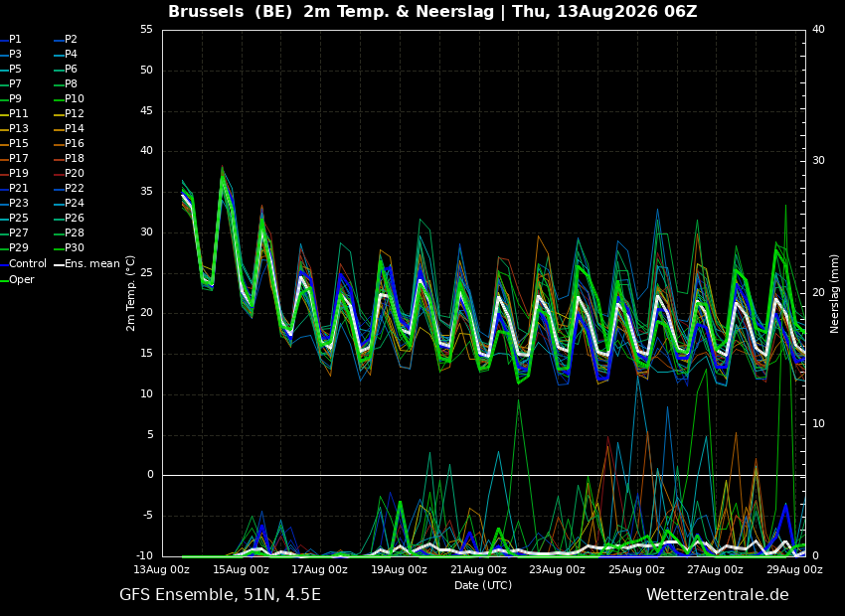Click the P5 legend entry
Image resolution: width=845 pixels, height=616 pixels.
(11, 69)
